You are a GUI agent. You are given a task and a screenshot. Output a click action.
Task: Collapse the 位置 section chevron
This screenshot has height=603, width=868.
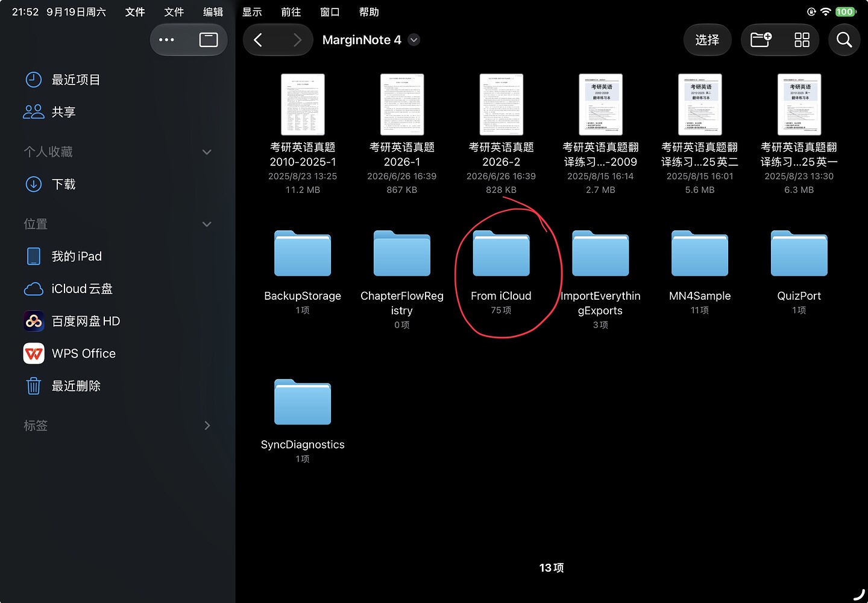pos(207,224)
